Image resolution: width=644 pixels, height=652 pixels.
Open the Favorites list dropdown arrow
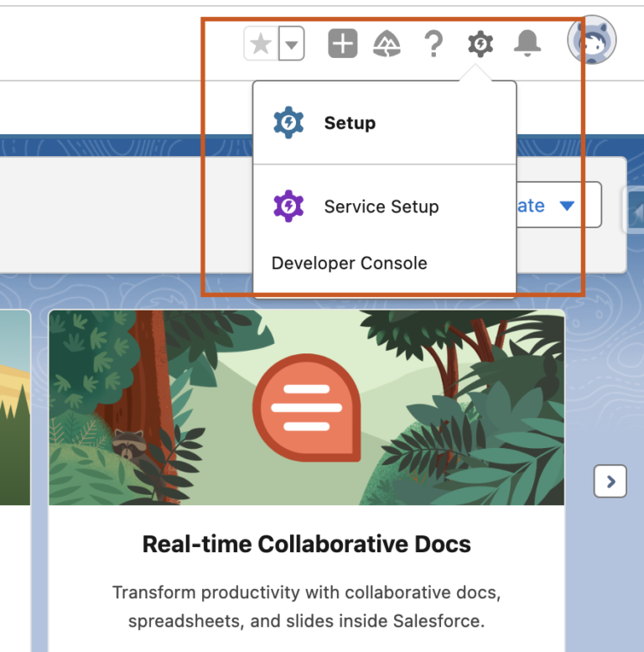pyautogui.click(x=291, y=44)
